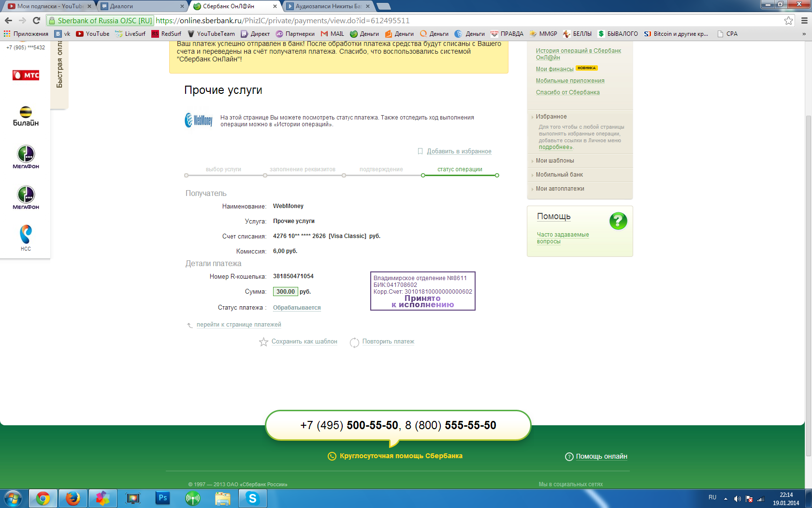Open the Мобильные приложения link

click(x=570, y=81)
